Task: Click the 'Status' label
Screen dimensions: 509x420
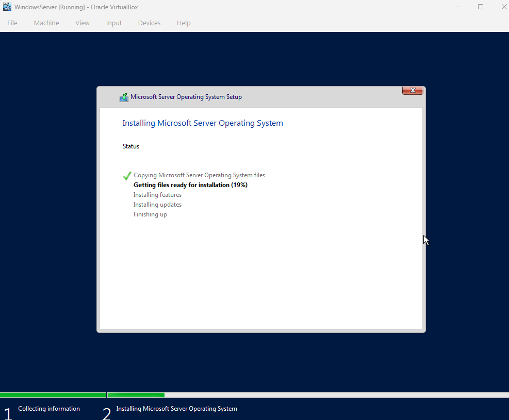Action: click(x=131, y=146)
